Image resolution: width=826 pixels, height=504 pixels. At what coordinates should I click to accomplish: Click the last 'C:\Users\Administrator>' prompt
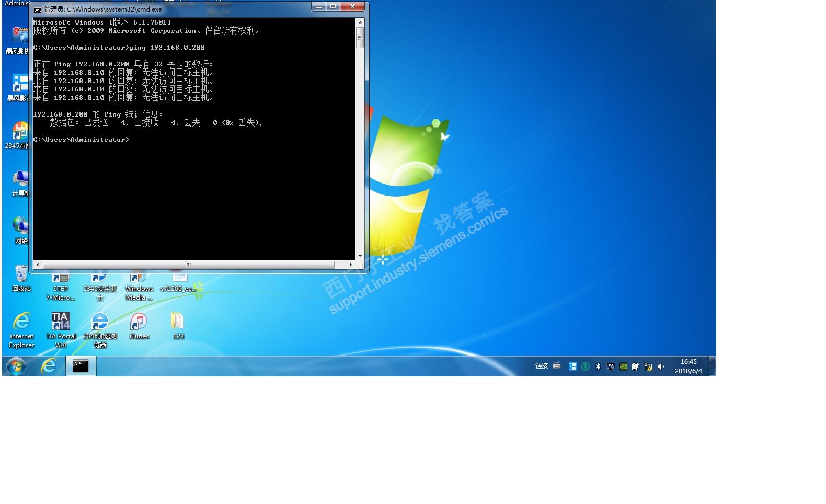click(x=81, y=140)
